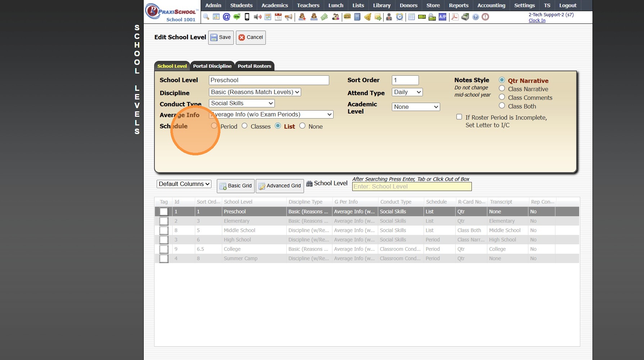The height and width of the screenshot is (360, 644).
Task: Open the blue help question icon
Action: tap(475, 17)
